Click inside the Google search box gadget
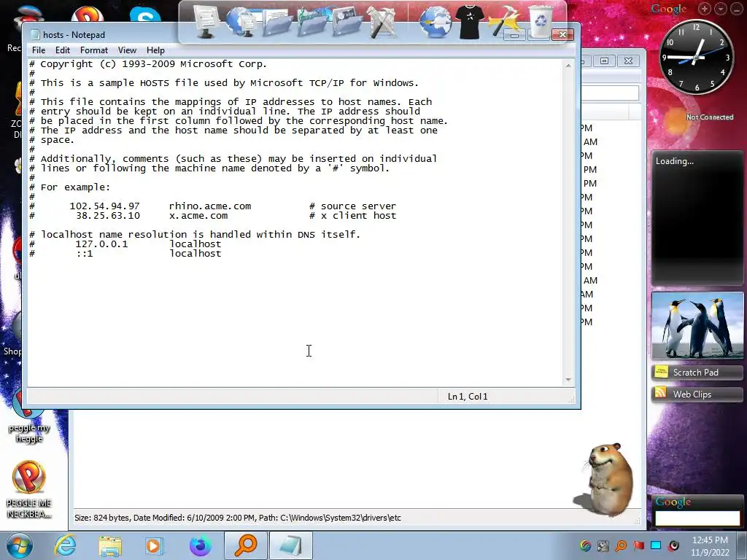Screen dimensions: 747x560 coord(697,518)
